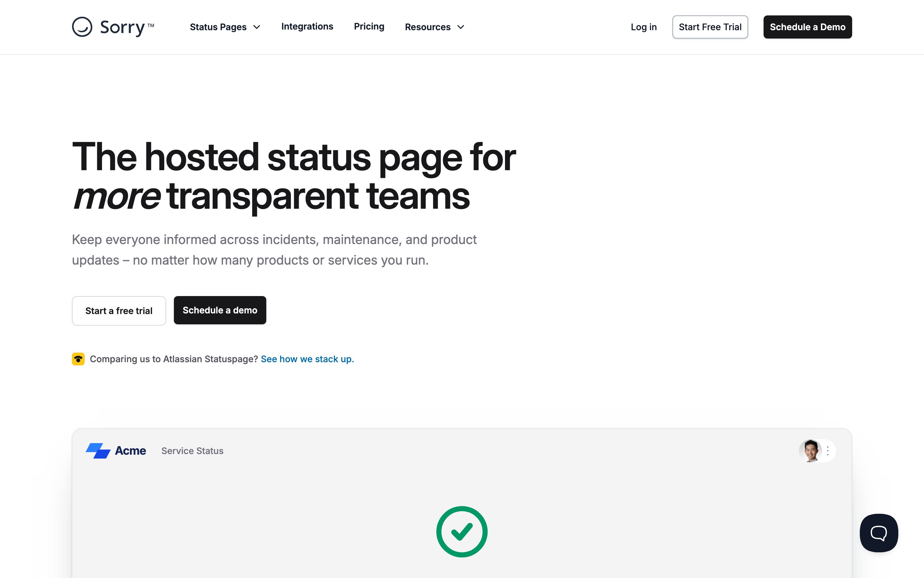The width and height of the screenshot is (924, 578).
Task: Click the Start a free trial button
Action: click(119, 311)
